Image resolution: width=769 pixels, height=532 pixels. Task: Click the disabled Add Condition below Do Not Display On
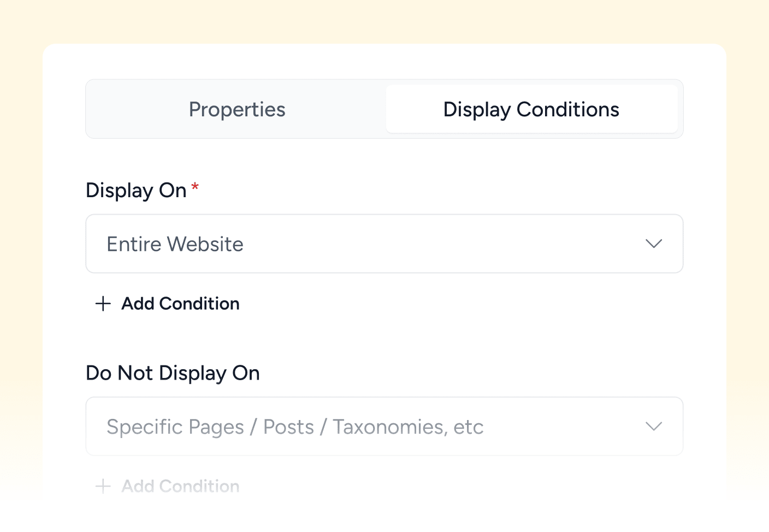click(x=180, y=486)
